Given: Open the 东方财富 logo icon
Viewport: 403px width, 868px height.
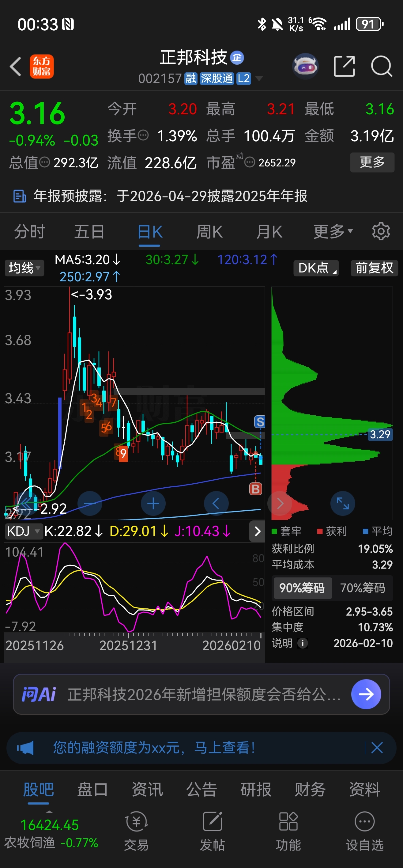Looking at the screenshot, I should [41, 67].
